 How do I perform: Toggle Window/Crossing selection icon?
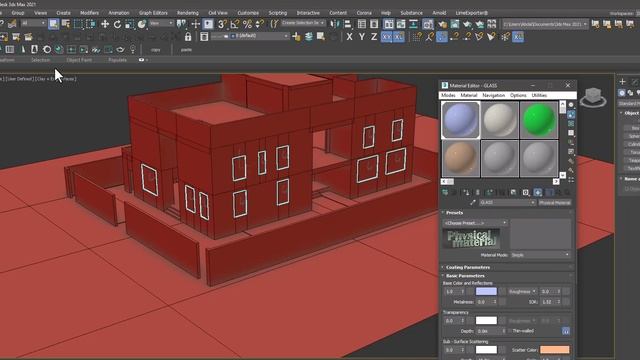click(91, 24)
